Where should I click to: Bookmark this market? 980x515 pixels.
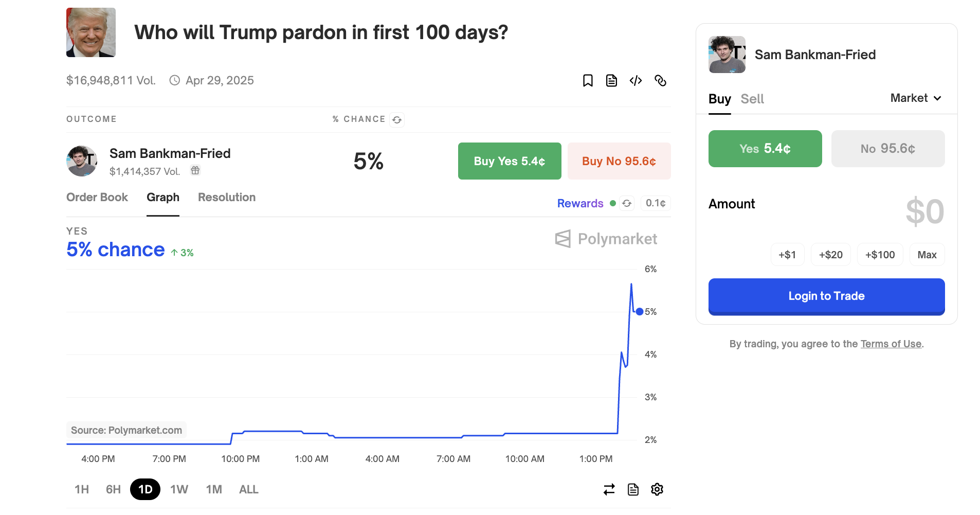[x=588, y=81]
